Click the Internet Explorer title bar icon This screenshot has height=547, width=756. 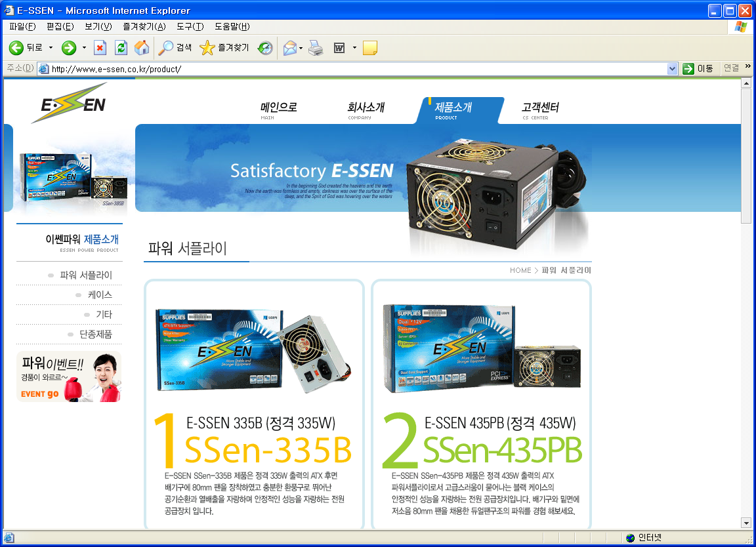(x=9, y=10)
